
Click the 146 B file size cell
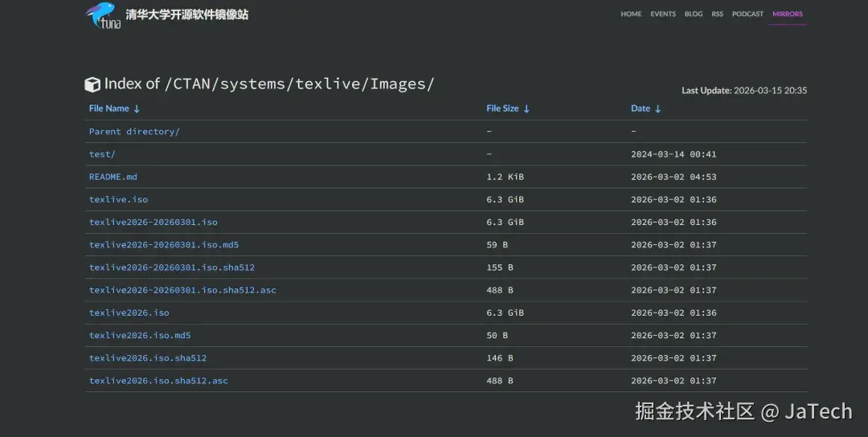point(500,358)
